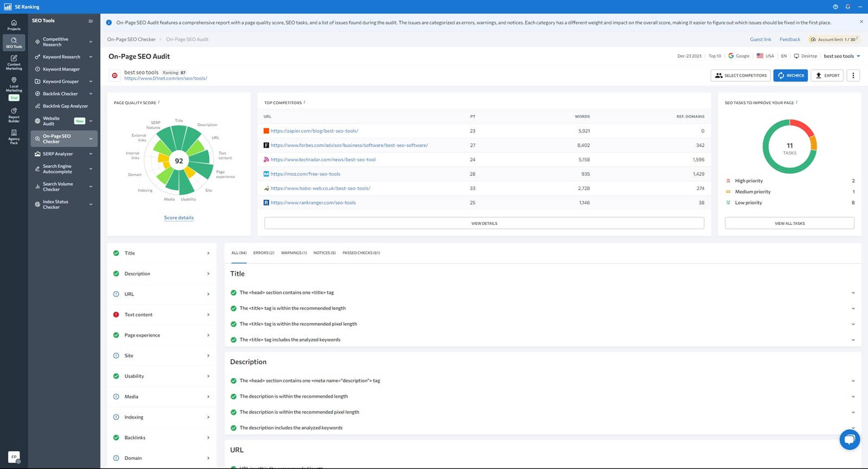
Task: Click the RECHECK button
Action: point(790,75)
